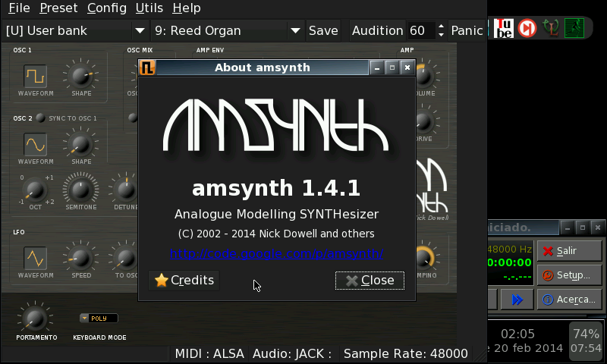Image resolution: width=607 pixels, height=364 pixels.
Task: Open the Config menu
Action: pos(107,8)
